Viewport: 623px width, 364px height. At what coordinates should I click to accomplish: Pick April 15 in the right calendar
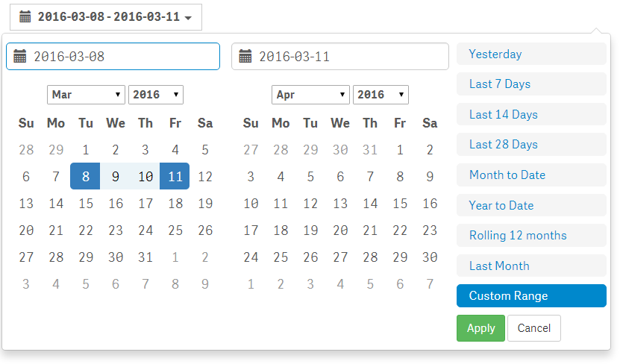(x=400, y=203)
